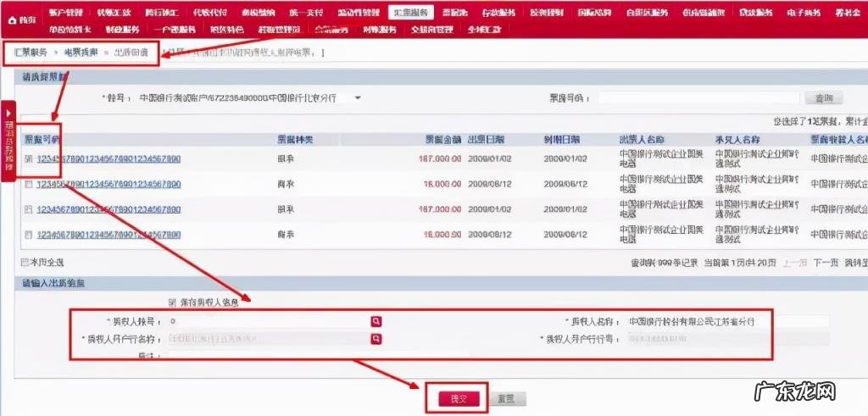Focus the 备注 remarks input field
This screenshot has width=868, height=416.
tap(319, 356)
